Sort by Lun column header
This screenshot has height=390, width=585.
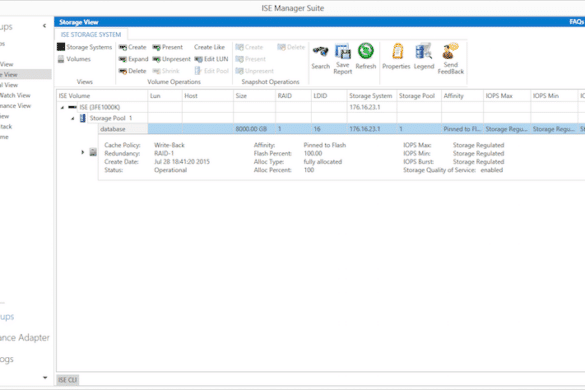[x=165, y=96]
